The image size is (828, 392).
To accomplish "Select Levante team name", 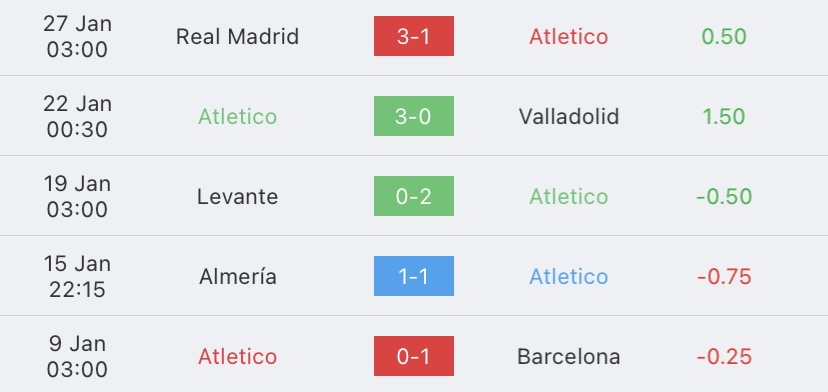I will (238, 197).
